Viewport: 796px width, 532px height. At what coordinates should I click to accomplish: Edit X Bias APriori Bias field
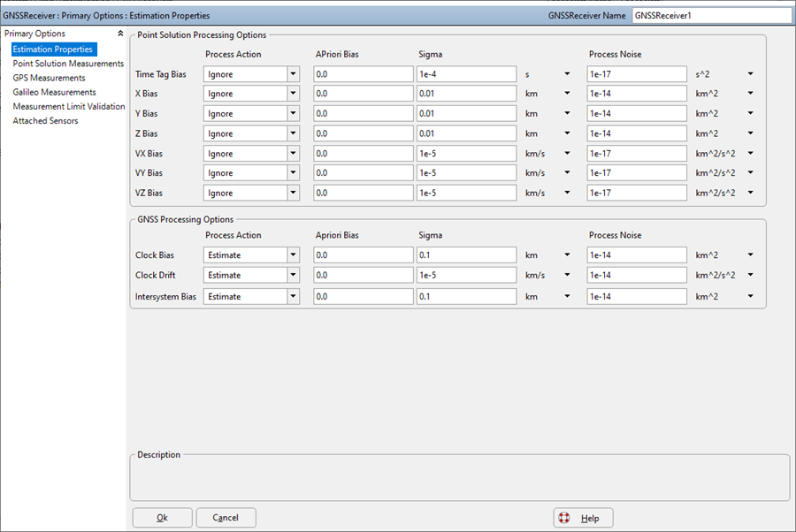pos(364,94)
